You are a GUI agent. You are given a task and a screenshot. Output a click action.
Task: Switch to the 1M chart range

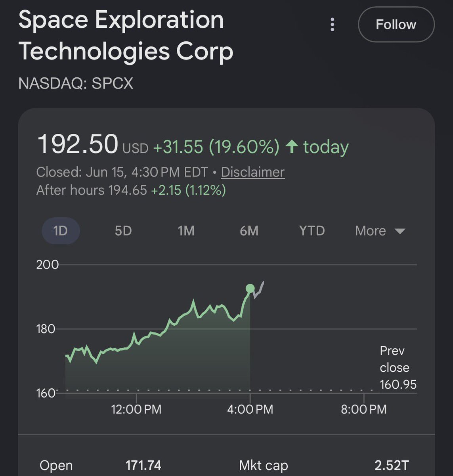click(x=186, y=230)
